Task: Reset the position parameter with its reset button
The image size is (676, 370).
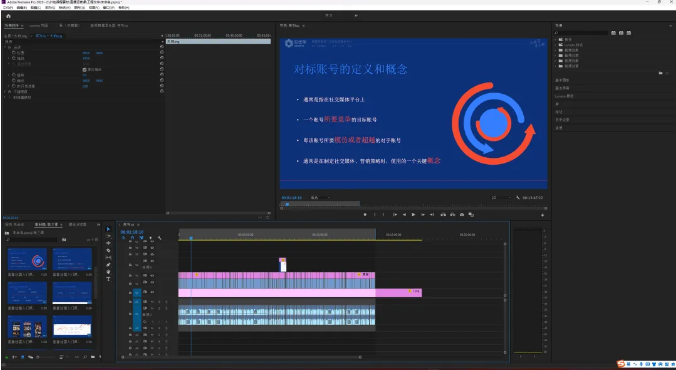Action: coord(162,53)
